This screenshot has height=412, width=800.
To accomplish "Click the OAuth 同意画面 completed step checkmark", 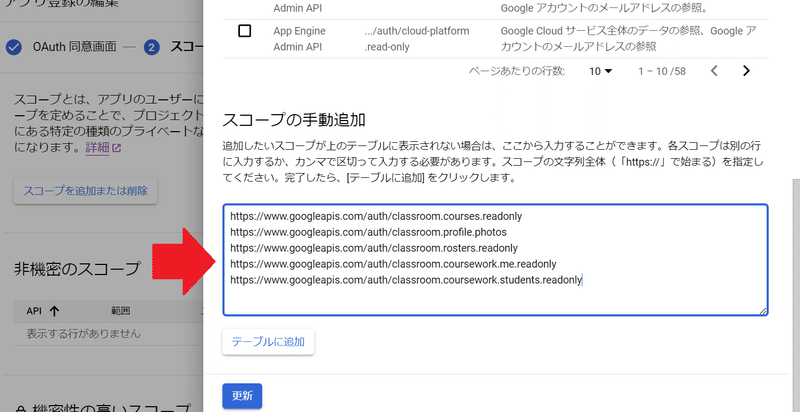I will (x=14, y=47).
